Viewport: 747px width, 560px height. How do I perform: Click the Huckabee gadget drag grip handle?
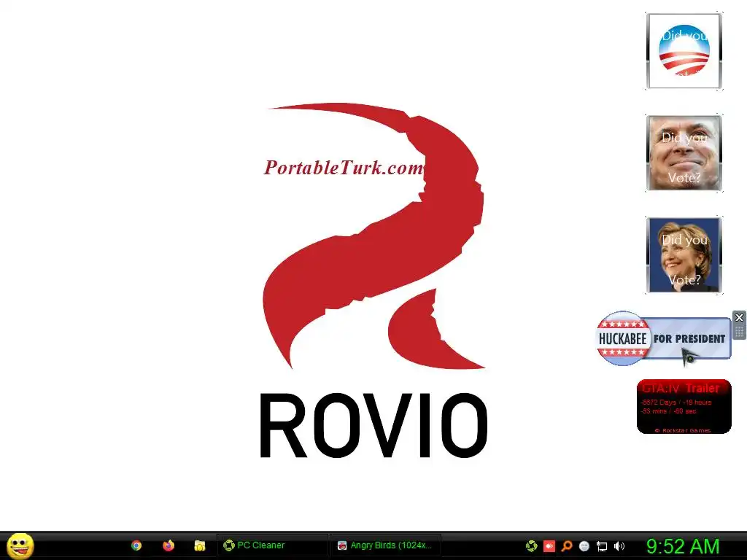pyautogui.click(x=739, y=332)
